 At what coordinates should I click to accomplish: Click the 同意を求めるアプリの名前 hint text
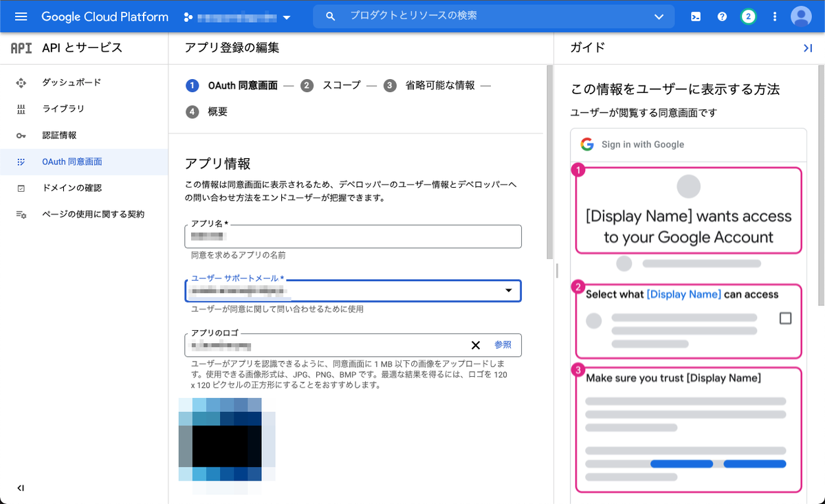pos(239,255)
